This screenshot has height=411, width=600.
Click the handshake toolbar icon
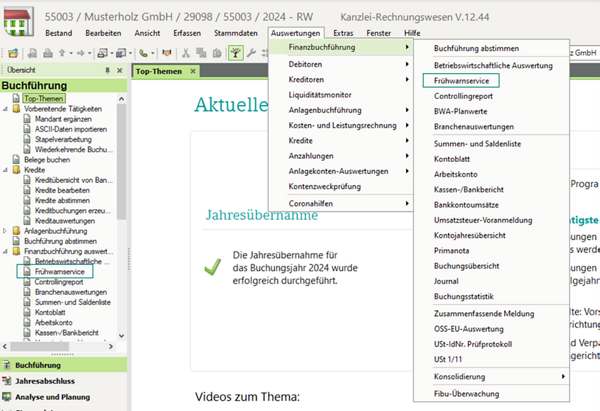[x=166, y=53]
